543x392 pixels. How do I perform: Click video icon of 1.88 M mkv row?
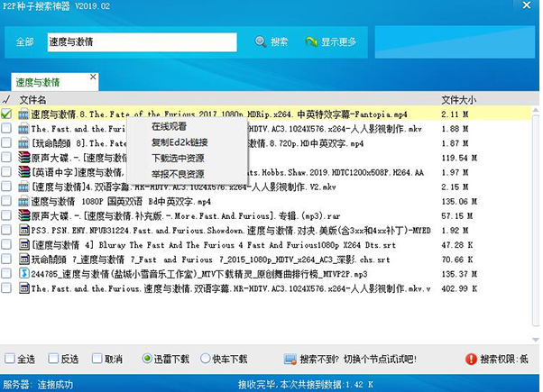(23, 129)
